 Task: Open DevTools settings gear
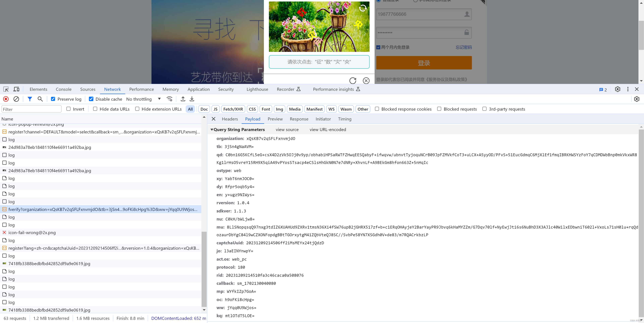click(617, 89)
